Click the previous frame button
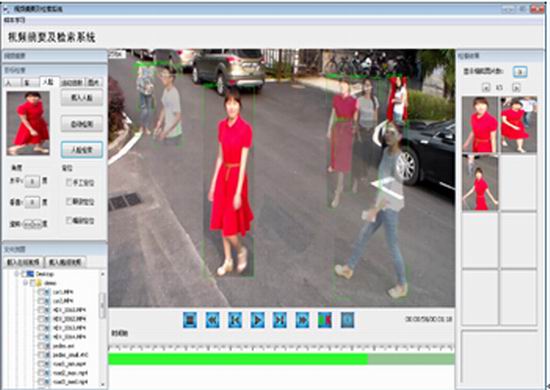Screen dimensions: 550x390 (x=235, y=320)
